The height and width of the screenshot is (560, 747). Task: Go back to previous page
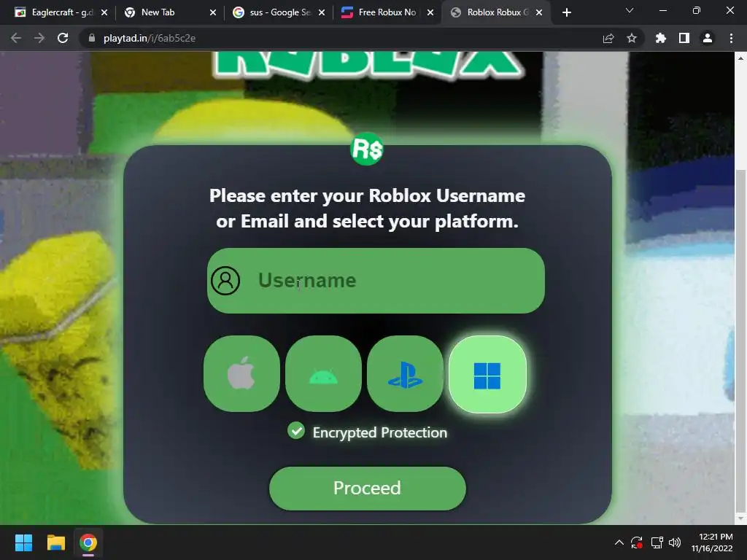[x=16, y=38]
